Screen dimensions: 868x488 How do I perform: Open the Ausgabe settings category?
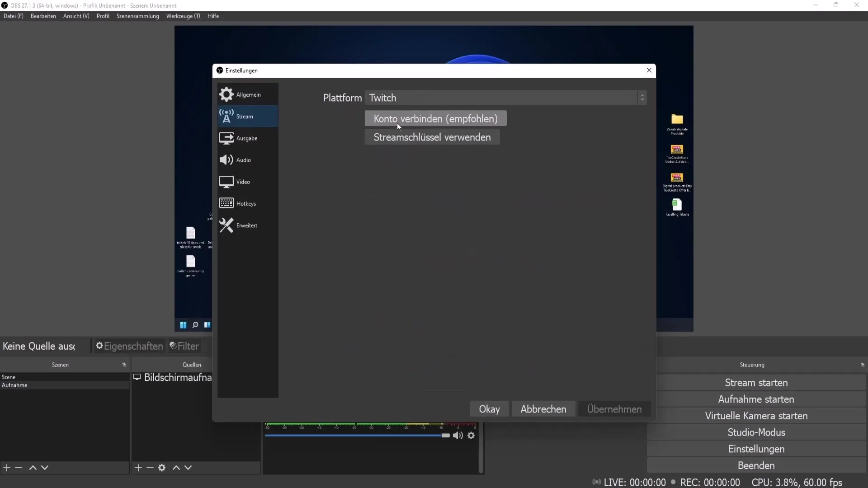click(248, 138)
